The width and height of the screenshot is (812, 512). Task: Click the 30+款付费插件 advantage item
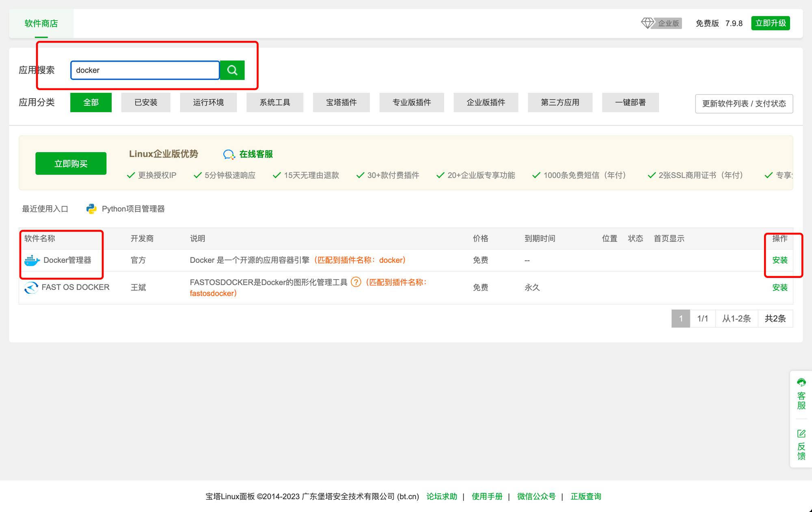click(x=389, y=175)
